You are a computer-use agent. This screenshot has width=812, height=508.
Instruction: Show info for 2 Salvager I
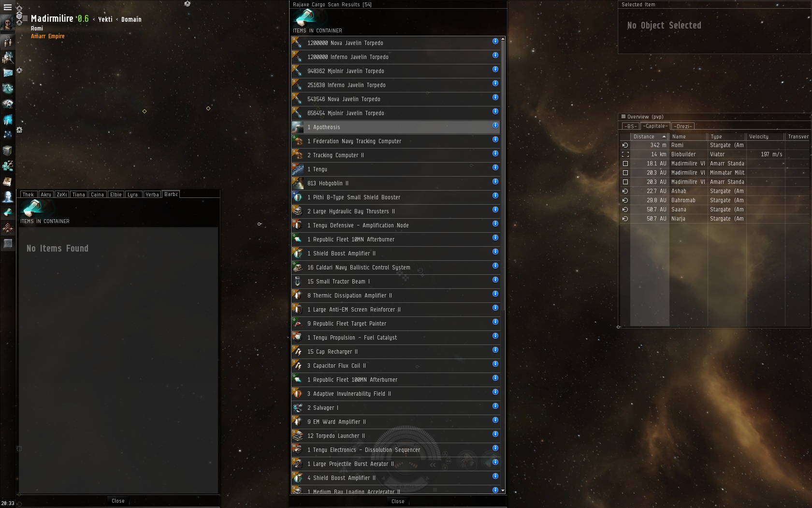pos(495,406)
